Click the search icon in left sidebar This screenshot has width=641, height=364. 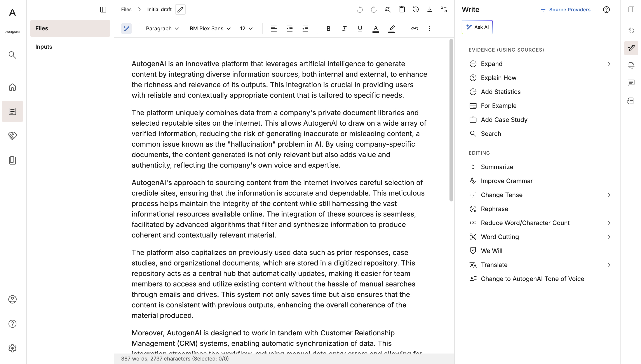tap(12, 55)
